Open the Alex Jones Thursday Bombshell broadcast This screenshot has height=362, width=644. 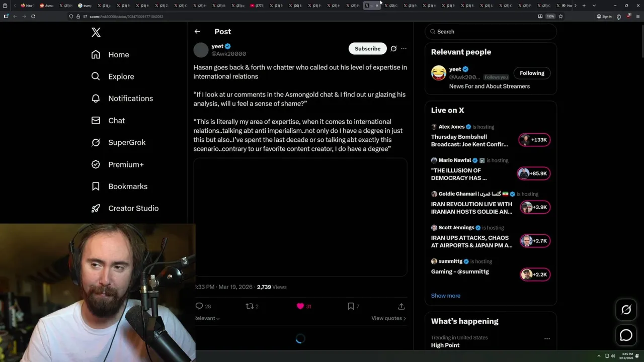[x=469, y=140]
